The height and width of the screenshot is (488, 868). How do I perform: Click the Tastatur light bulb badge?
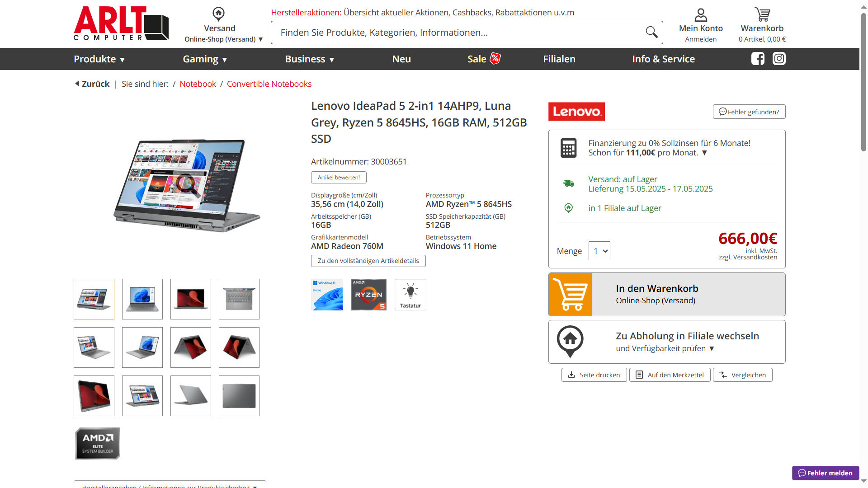click(410, 295)
